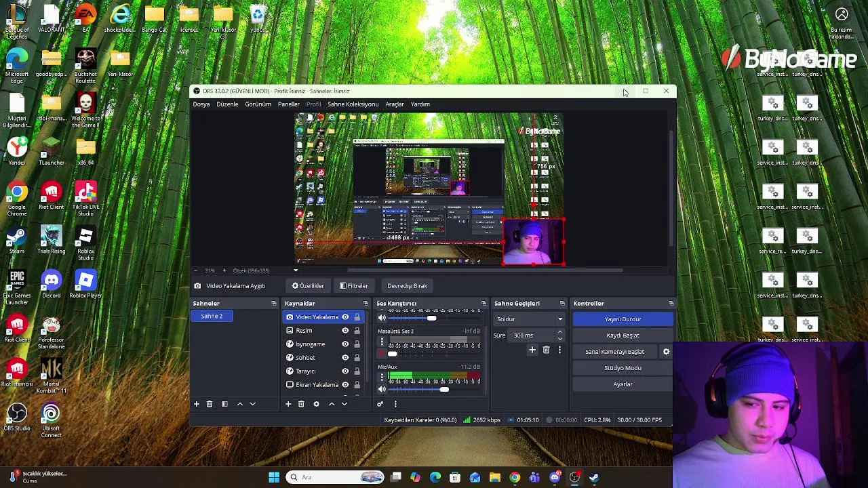Open Steam desktop shortcut
This screenshot has width=868, height=488.
coord(17,240)
